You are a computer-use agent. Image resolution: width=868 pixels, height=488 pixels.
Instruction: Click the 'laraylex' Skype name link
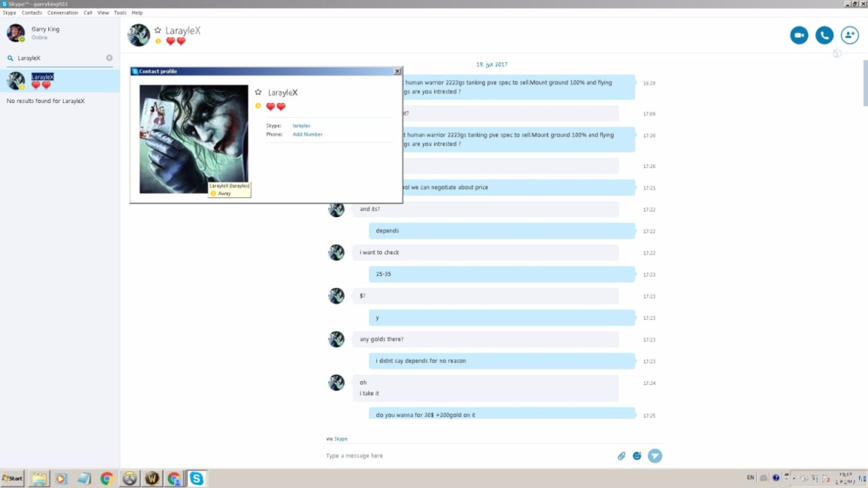[302, 126]
